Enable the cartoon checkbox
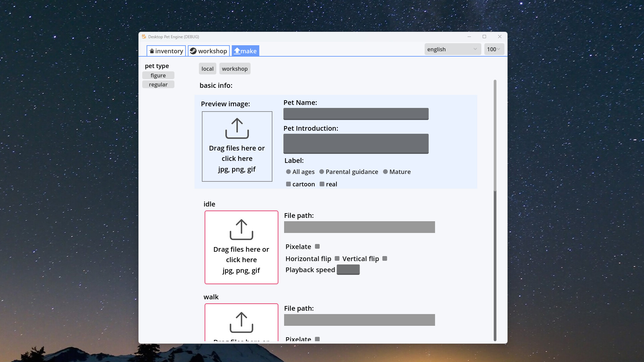644x362 pixels. click(x=288, y=184)
